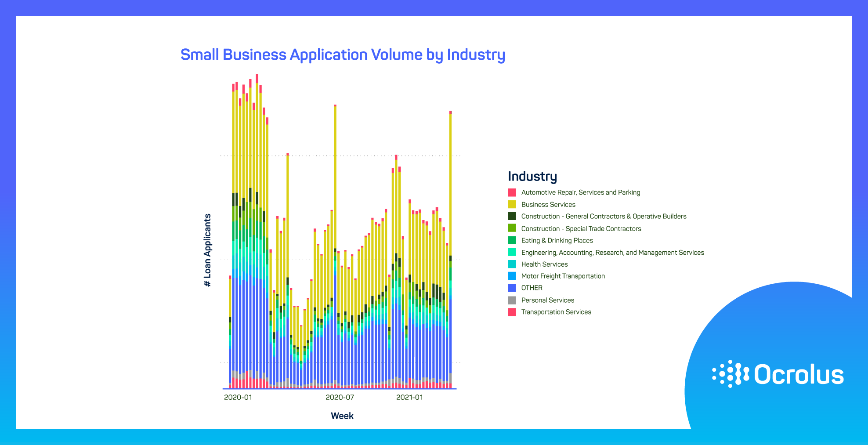Click the Personal Services gray swatch

512,300
